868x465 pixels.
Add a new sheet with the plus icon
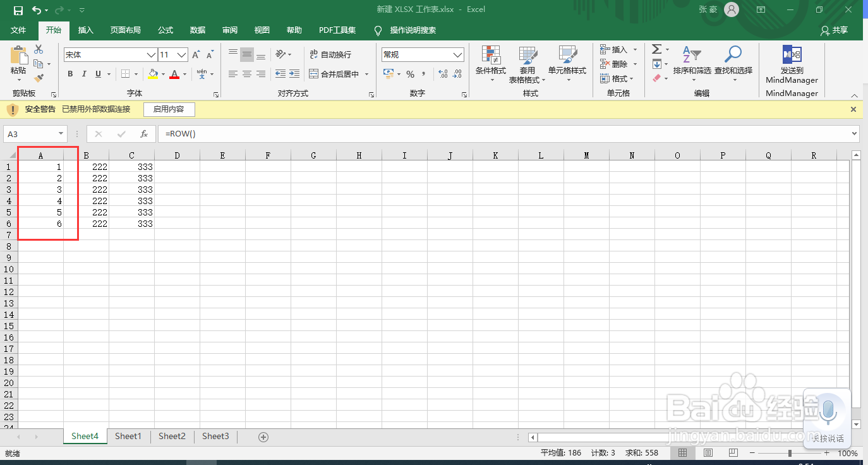pyautogui.click(x=263, y=437)
